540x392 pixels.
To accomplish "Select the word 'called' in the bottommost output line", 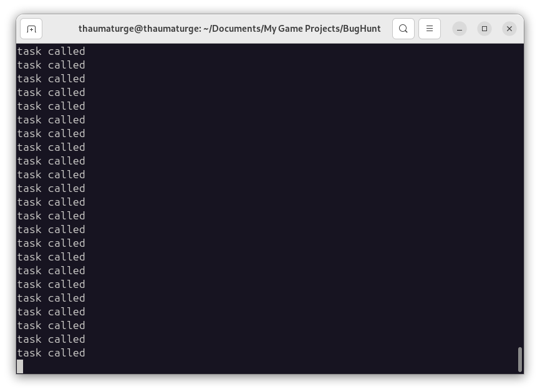I will click(x=67, y=353).
